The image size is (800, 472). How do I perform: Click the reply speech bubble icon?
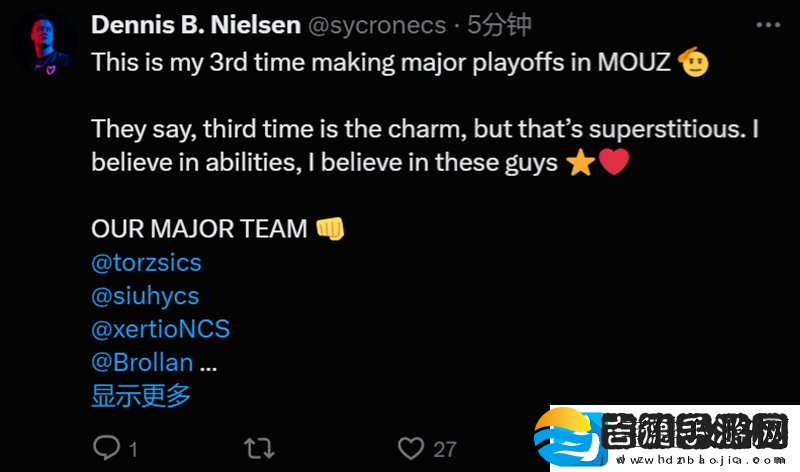pyautogui.click(x=106, y=448)
